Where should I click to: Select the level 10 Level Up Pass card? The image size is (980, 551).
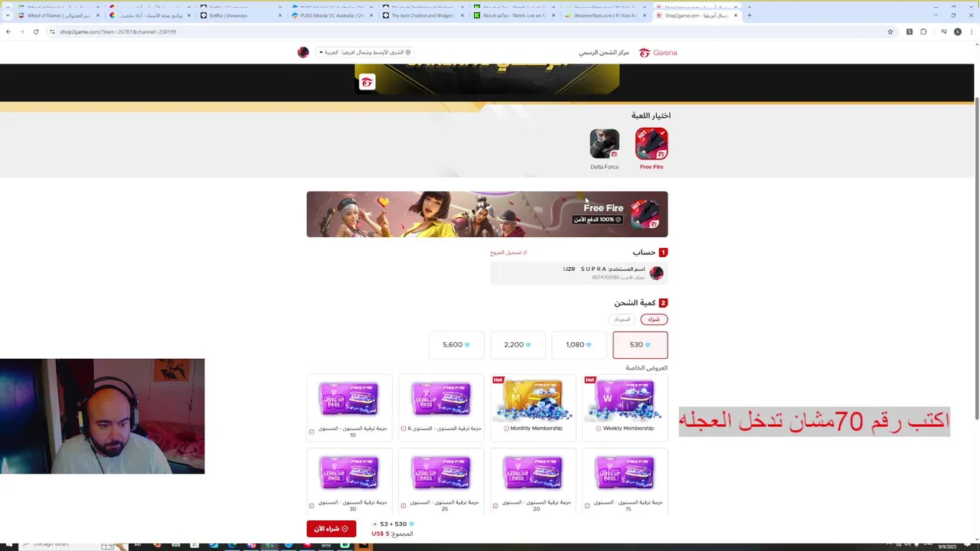click(349, 408)
